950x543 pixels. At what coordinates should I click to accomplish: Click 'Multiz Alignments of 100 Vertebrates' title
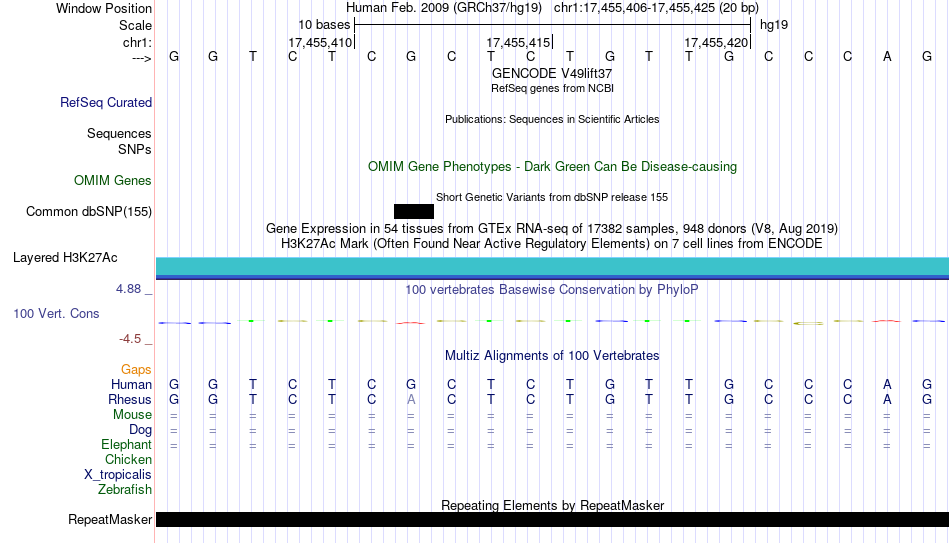[x=552, y=356]
